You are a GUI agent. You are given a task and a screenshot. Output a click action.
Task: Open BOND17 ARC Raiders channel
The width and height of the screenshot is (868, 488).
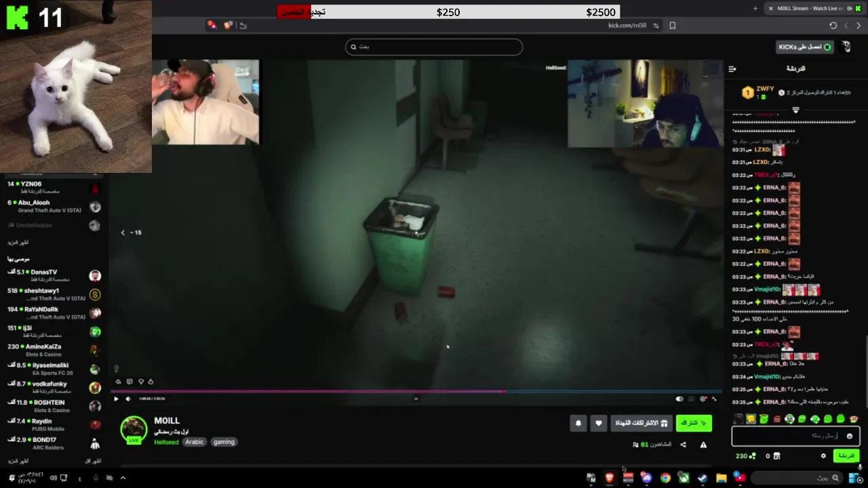54,443
